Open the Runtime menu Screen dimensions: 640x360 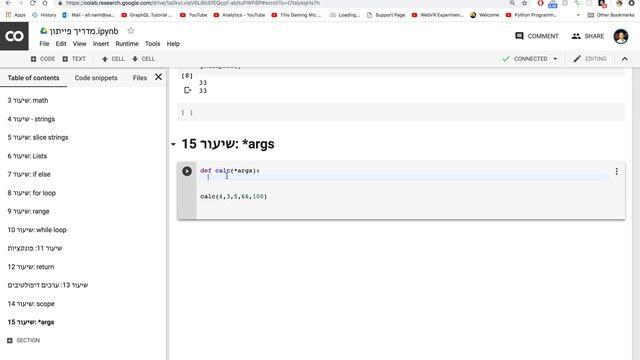(x=127, y=44)
